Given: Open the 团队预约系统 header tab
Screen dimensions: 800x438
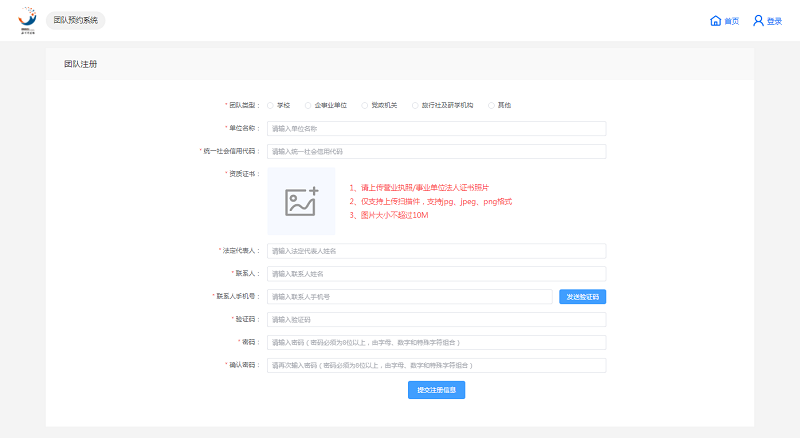Looking at the screenshot, I should pos(76,20).
